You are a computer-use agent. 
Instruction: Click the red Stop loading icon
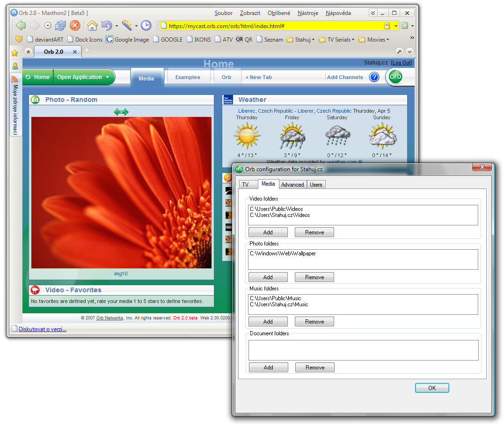[75, 25]
